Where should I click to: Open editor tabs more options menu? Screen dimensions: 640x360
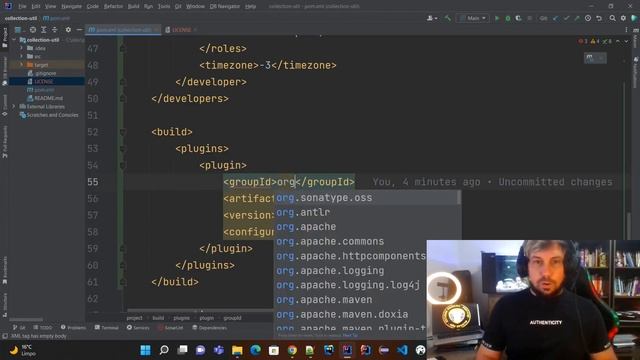[x=626, y=30]
